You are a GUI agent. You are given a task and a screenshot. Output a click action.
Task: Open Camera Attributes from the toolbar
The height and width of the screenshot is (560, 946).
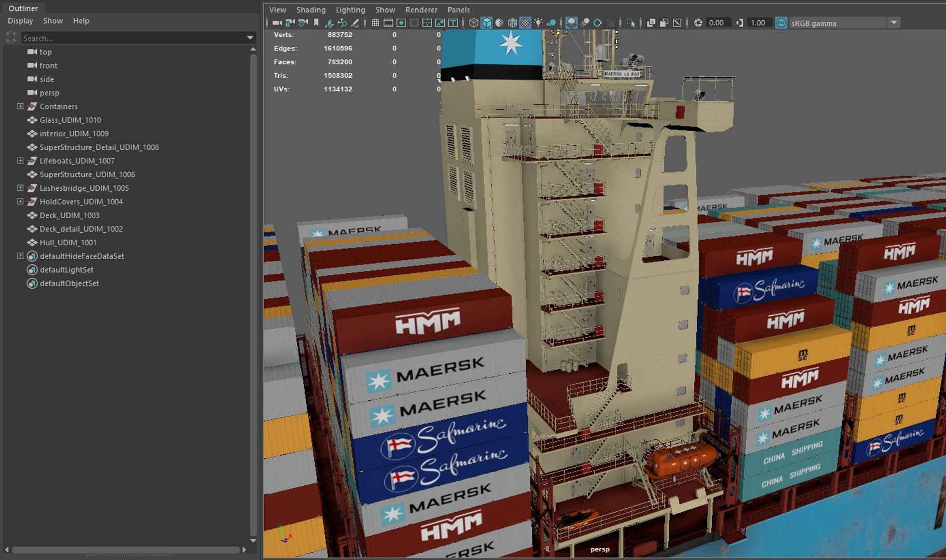tap(303, 23)
